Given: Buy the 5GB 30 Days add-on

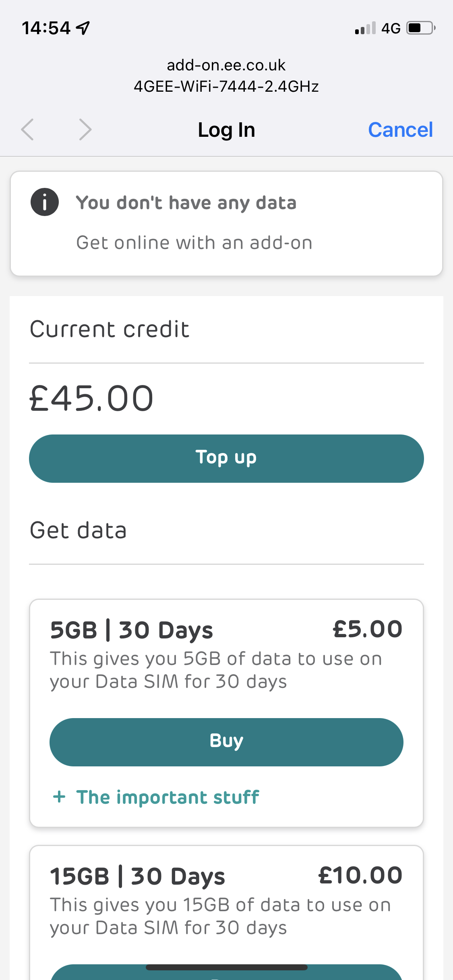Looking at the screenshot, I should coord(226,742).
